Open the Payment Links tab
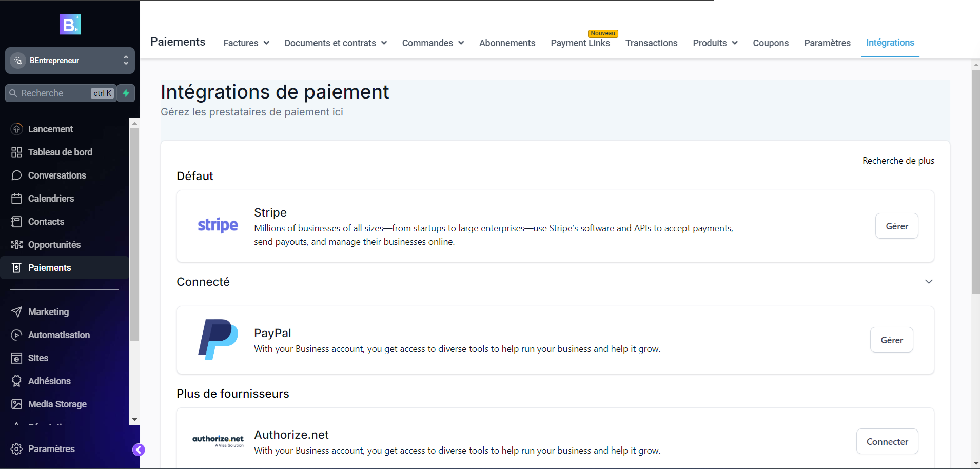The height and width of the screenshot is (469, 980). (580, 43)
